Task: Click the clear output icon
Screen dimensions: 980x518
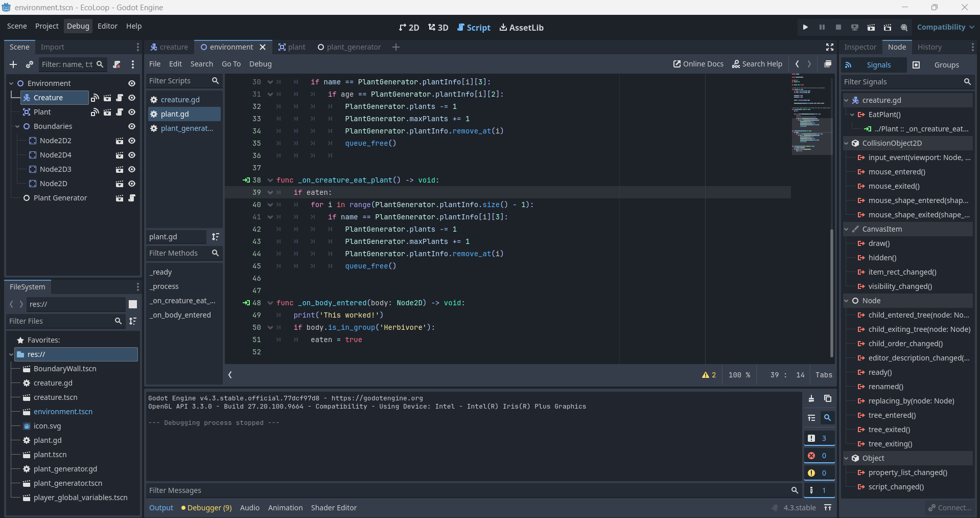Action: [x=811, y=399]
